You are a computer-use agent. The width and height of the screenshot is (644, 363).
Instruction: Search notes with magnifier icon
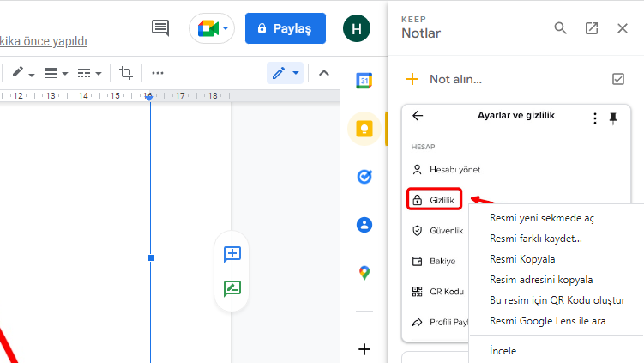click(561, 28)
